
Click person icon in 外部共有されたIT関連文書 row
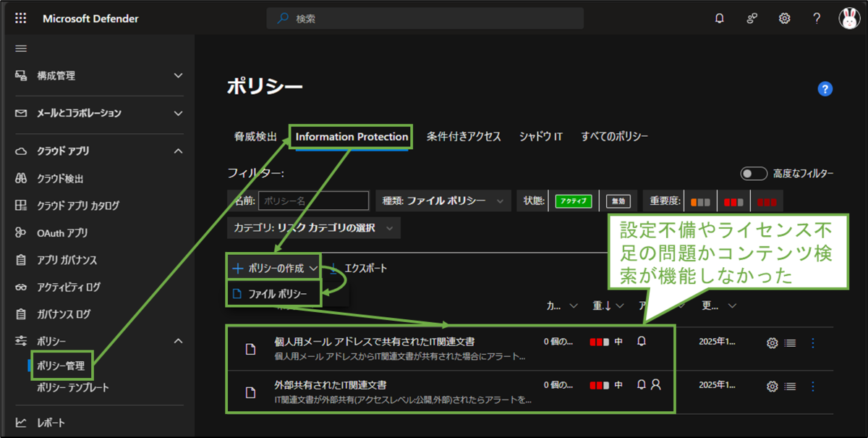(x=655, y=385)
